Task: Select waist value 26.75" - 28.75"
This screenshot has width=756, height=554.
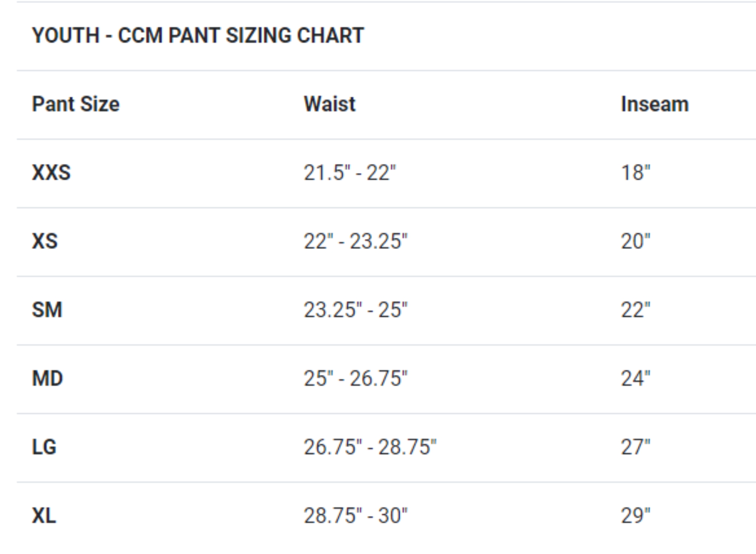Action: 370,447
